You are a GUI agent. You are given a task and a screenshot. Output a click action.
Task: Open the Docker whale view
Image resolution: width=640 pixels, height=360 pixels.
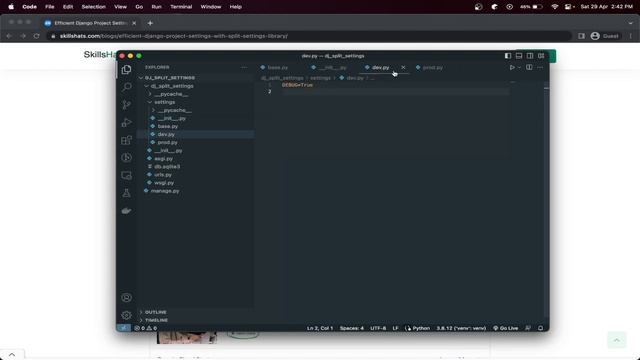(x=127, y=211)
